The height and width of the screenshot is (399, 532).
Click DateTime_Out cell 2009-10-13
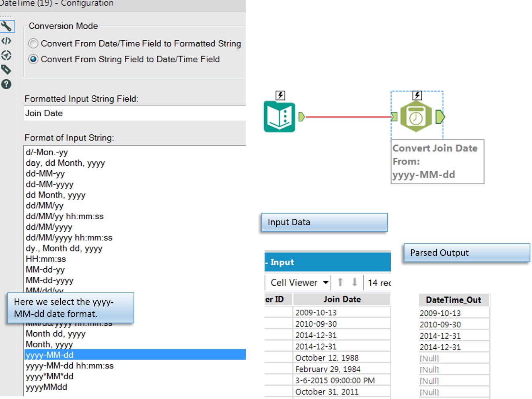pyautogui.click(x=454, y=313)
